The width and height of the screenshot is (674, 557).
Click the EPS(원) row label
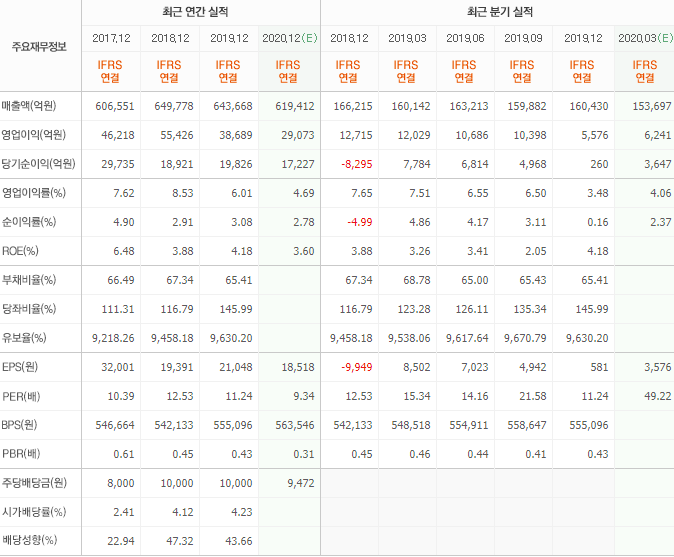20,367
